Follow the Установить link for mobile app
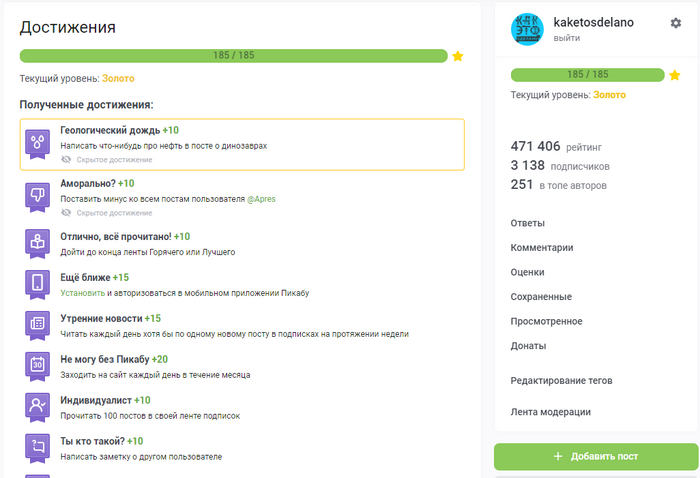The height and width of the screenshot is (478, 700). [82, 293]
